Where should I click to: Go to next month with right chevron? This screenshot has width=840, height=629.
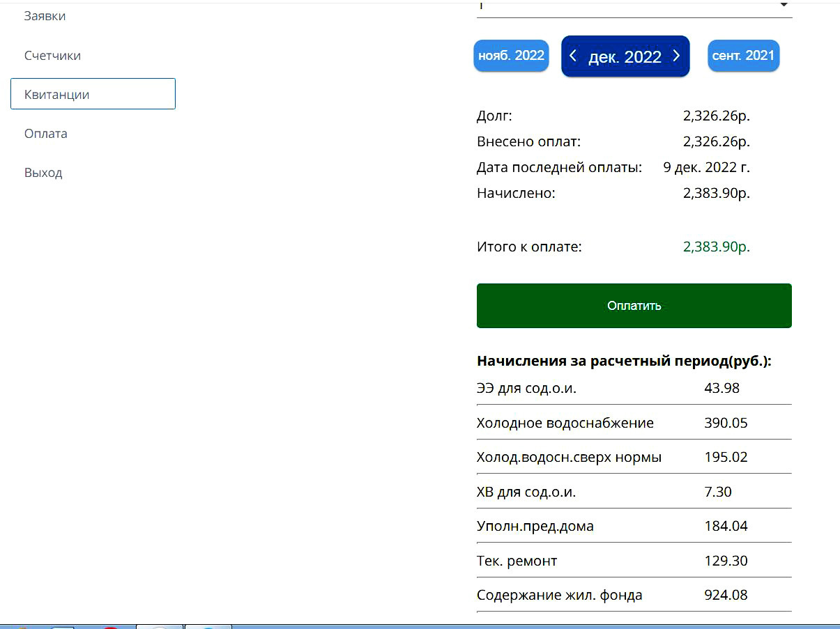click(x=676, y=56)
